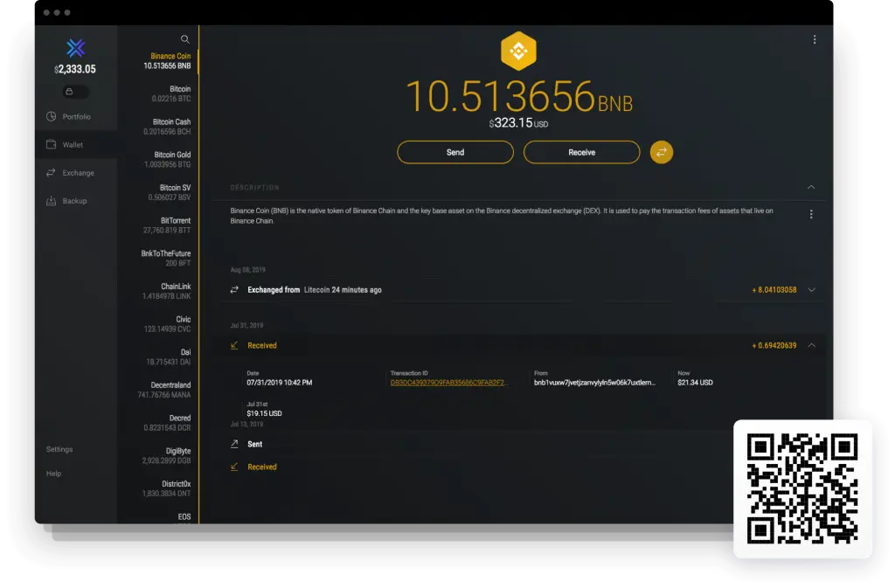Screen dimensions: 895x588
Task: Click the $21.34 USD now value
Action: [695, 383]
